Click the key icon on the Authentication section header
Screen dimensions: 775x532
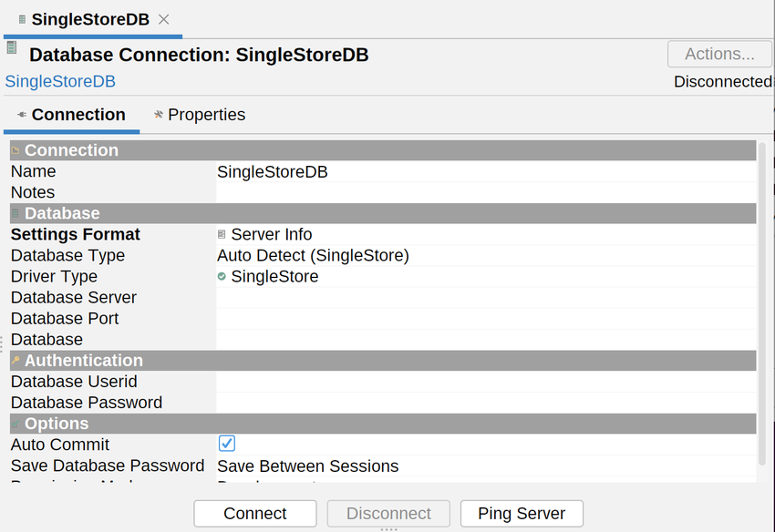coord(16,360)
